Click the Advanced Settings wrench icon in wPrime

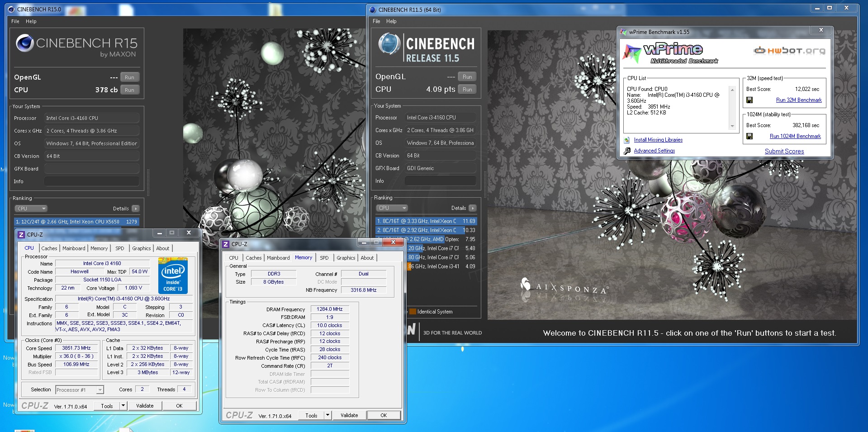(x=627, y=151)
